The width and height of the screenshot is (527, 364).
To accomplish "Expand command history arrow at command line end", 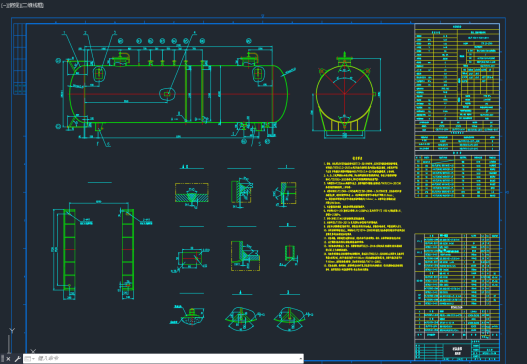I will 300,359.
